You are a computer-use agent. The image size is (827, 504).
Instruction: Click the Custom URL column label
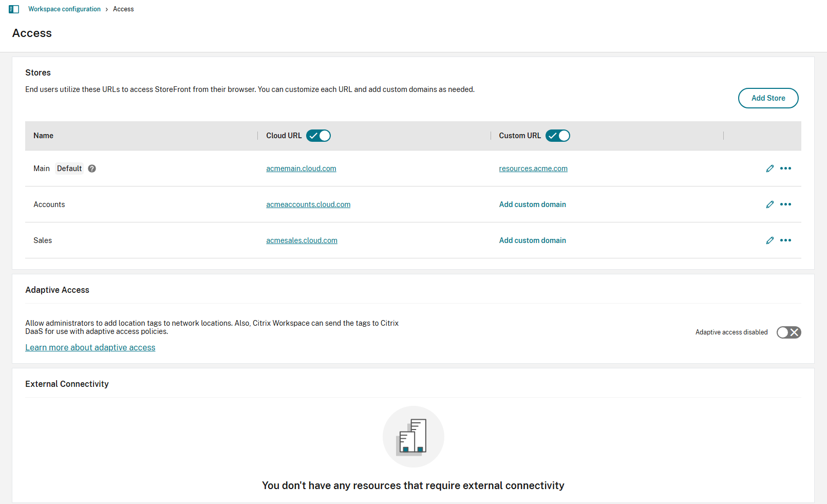(520, 136)
